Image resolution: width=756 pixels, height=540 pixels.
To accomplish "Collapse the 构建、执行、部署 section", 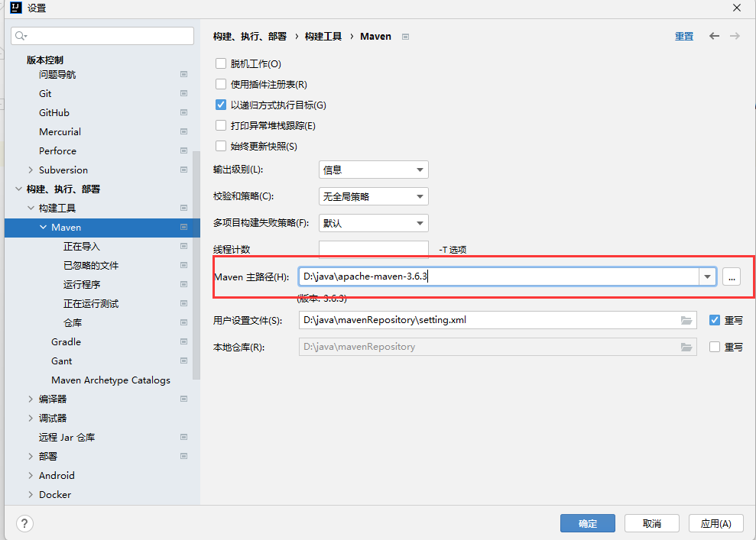I will pos(18,189).
